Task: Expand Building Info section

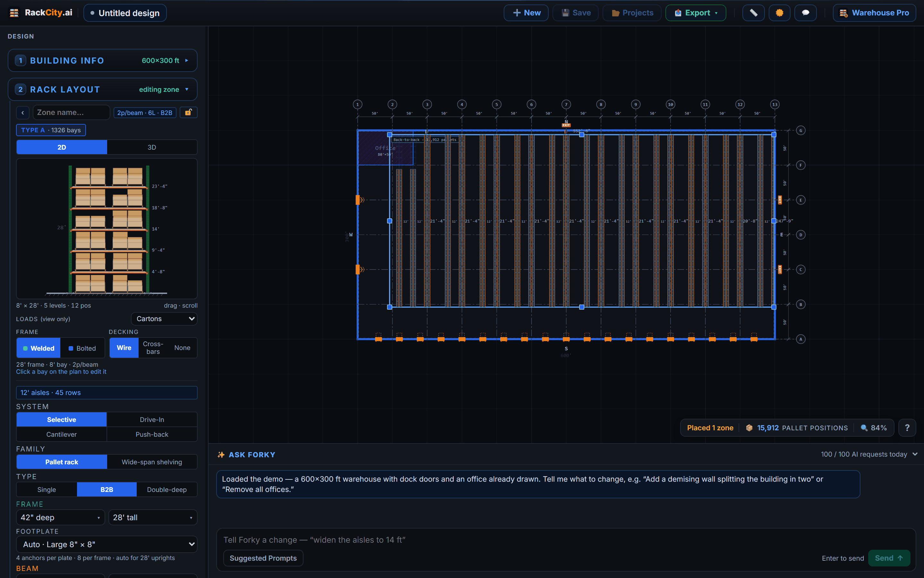Action: pos(102,60)
